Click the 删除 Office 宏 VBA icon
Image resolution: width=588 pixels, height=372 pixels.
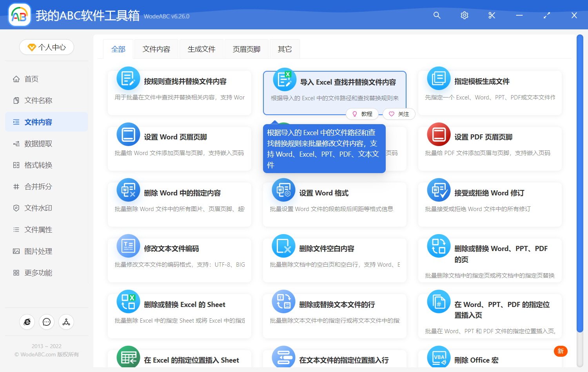[438, 357]
